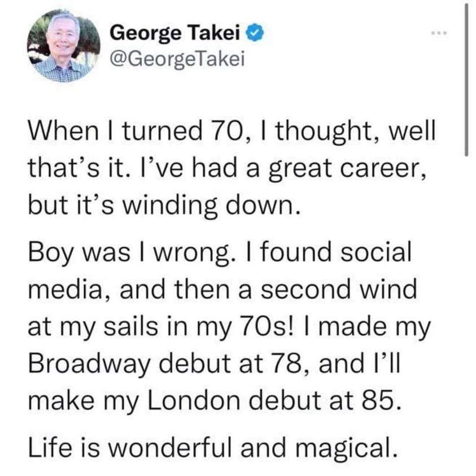
Task: Click the blue verified checkmark badge
Action: point(254,34)
